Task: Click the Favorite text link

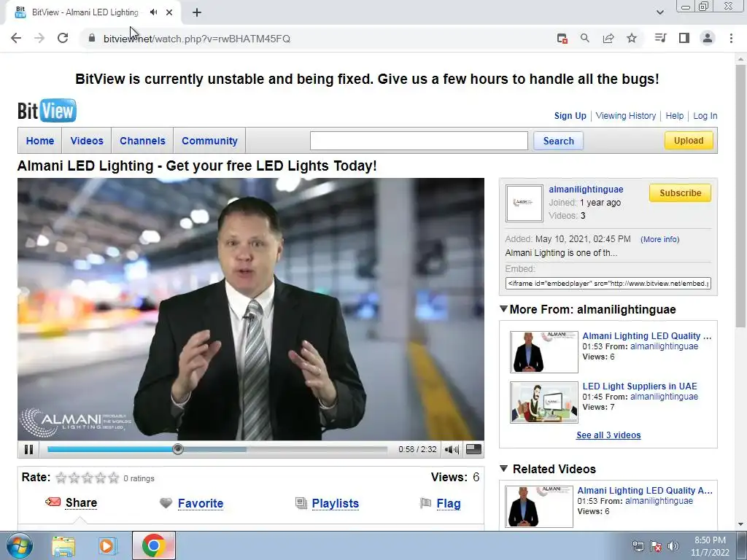Action: click(201, 503)
